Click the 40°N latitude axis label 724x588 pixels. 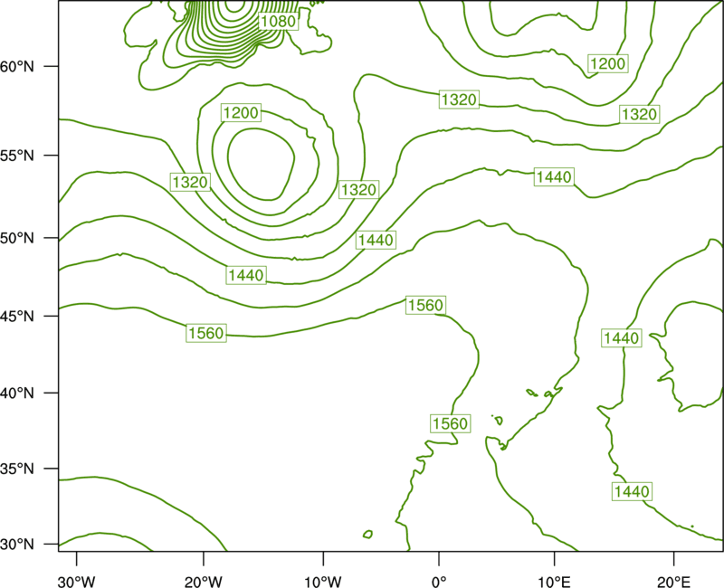[x=17, y=393]
